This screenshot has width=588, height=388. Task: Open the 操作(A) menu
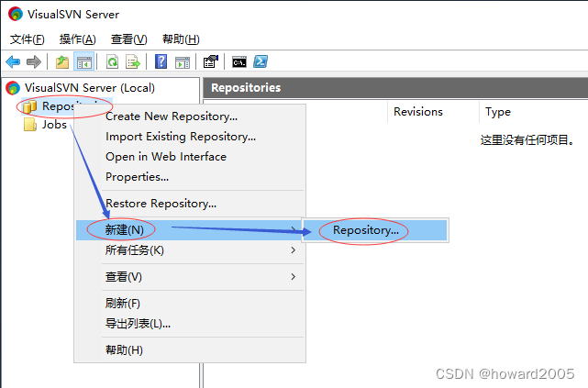(78, 39)
